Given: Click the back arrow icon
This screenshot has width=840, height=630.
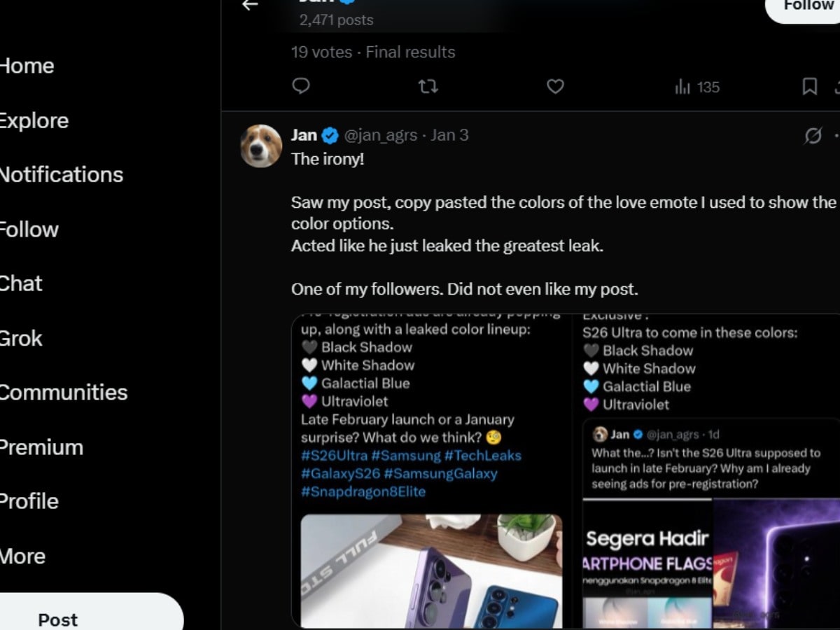Looking at the screenshot, I should click(x=250, y=4).
